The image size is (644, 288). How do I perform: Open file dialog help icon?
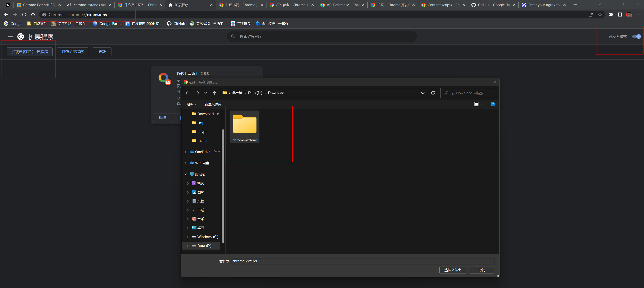[492, 104]
